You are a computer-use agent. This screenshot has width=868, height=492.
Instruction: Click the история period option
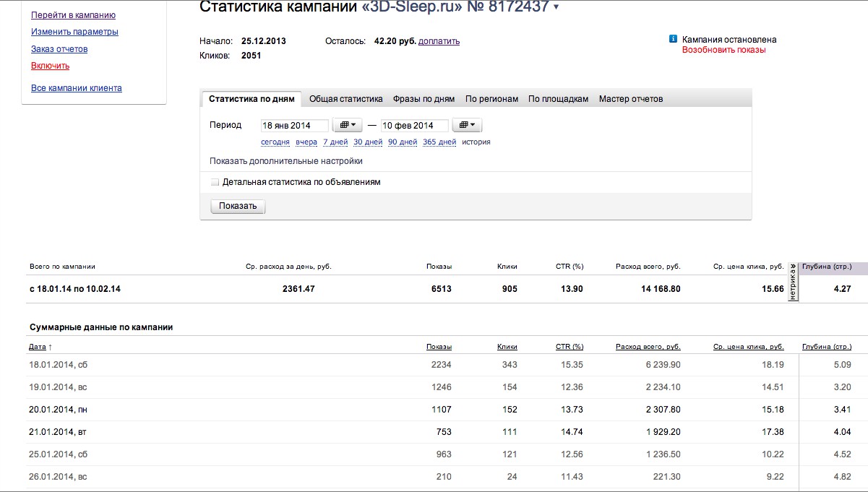point(476,142)
